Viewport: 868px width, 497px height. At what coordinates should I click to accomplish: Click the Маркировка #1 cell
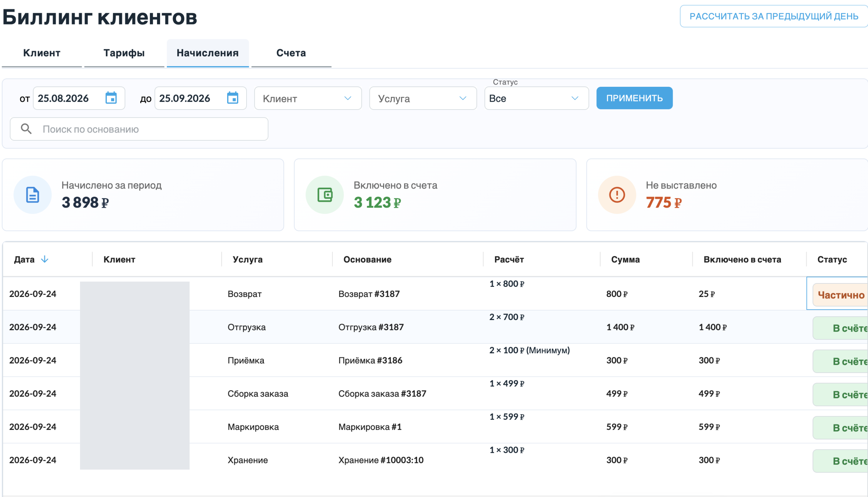coord(370,427)
